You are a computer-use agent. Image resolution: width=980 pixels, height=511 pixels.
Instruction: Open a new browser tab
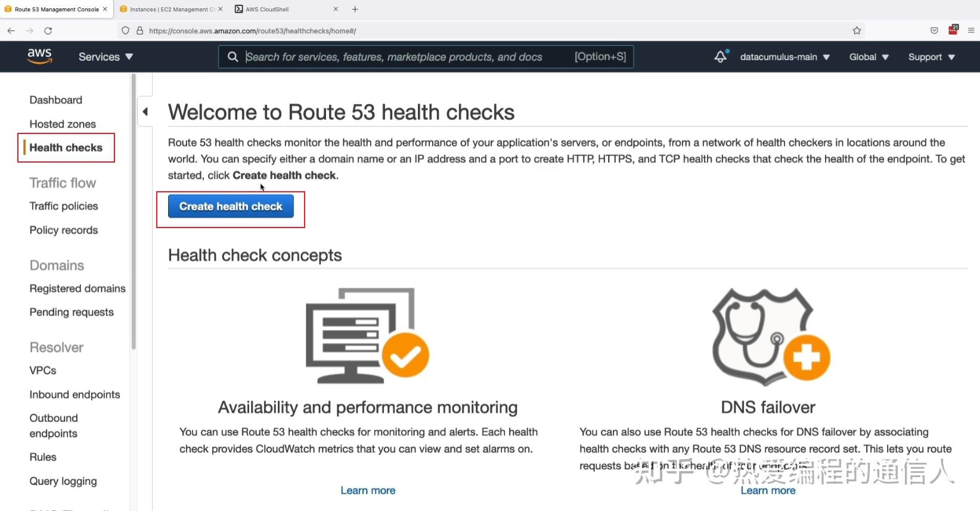tap(355, 9)
